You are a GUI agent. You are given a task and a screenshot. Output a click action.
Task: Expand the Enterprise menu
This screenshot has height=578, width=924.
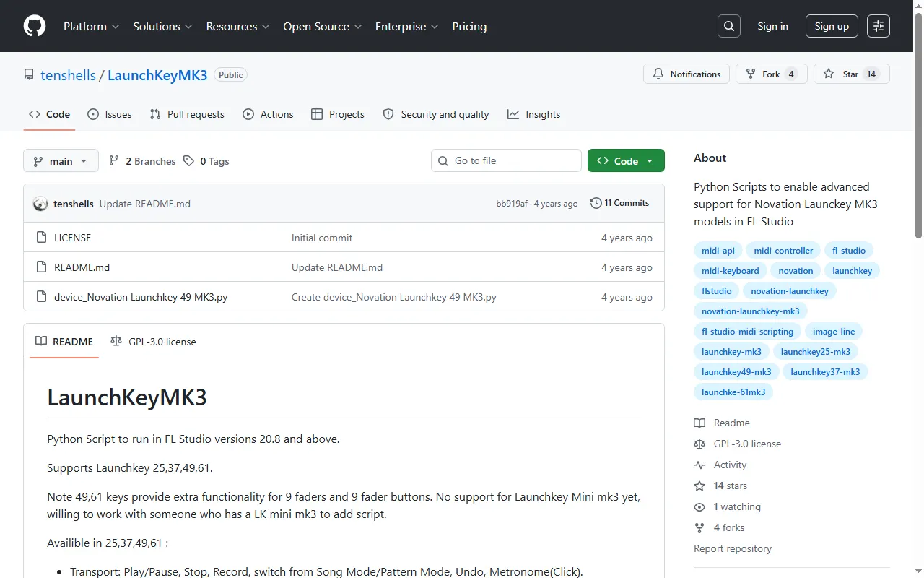(x=407, y=26)
